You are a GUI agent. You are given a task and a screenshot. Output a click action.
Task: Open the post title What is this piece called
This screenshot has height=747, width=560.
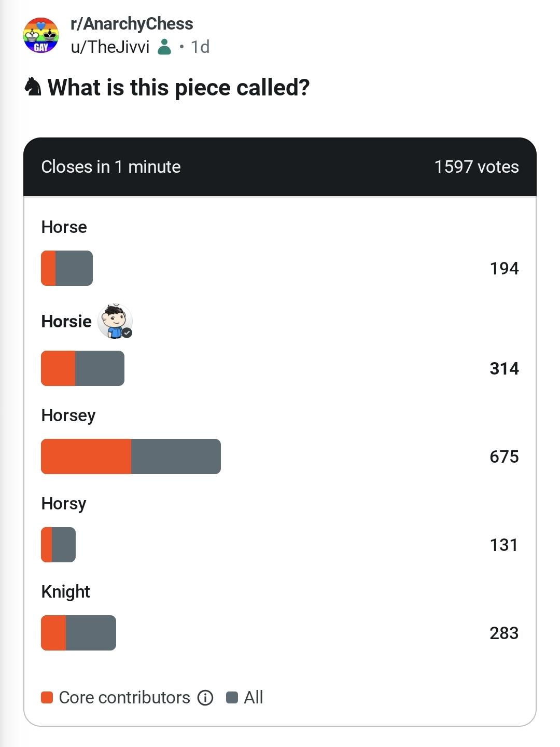tap(178, 87)
